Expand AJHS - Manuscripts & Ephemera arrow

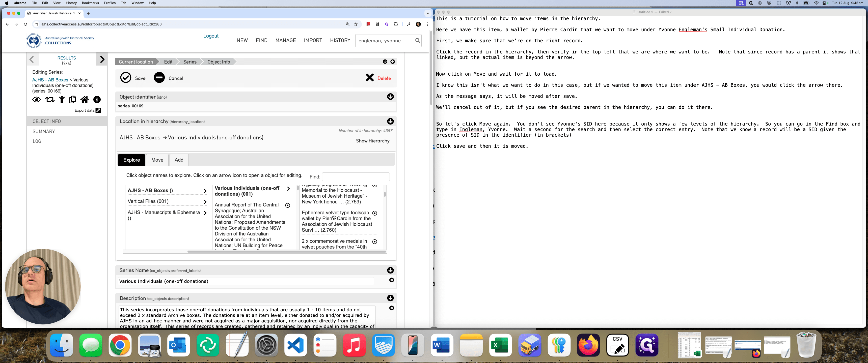pos(205,213)
